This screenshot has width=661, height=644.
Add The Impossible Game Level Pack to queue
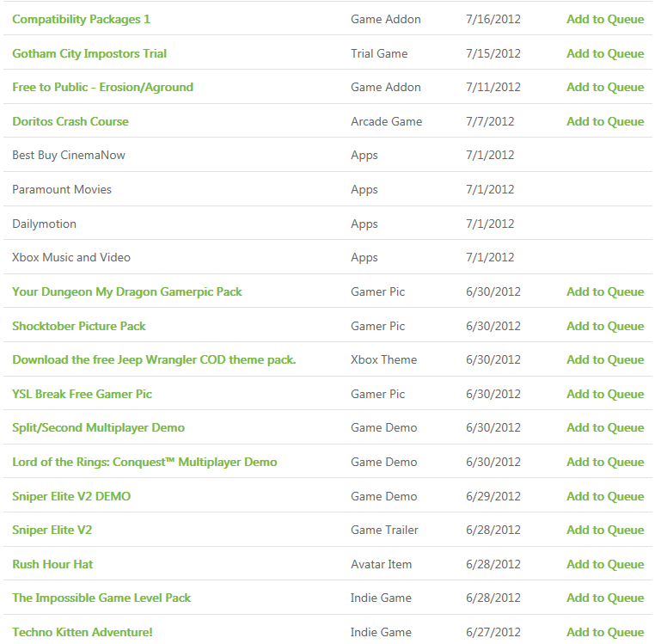[605, 598]
